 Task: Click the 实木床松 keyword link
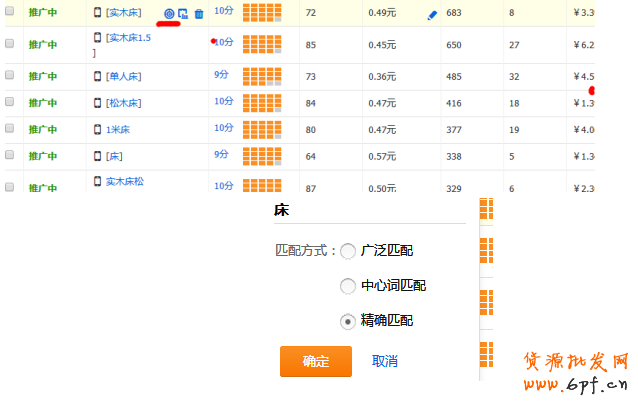coord(124,181)
